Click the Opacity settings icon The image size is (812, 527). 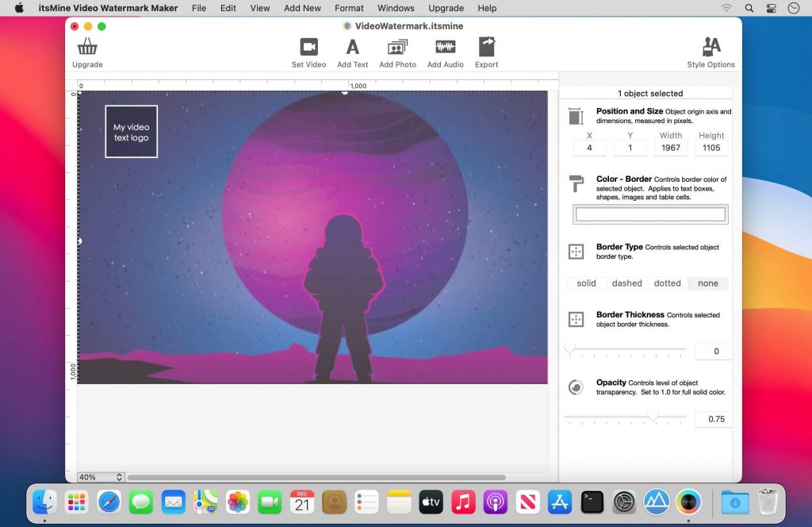[x=576, y=387]
